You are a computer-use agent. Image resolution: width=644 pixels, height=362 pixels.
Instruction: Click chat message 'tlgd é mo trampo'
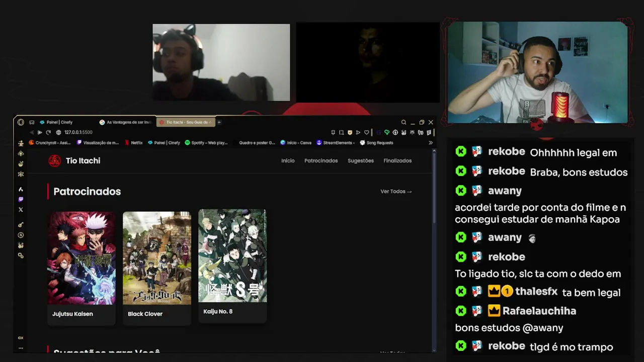click(572, 347)
